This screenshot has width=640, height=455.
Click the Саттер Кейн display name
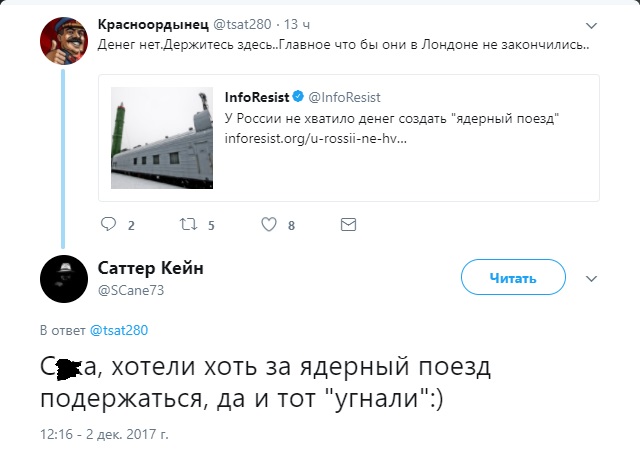[151, 267]
